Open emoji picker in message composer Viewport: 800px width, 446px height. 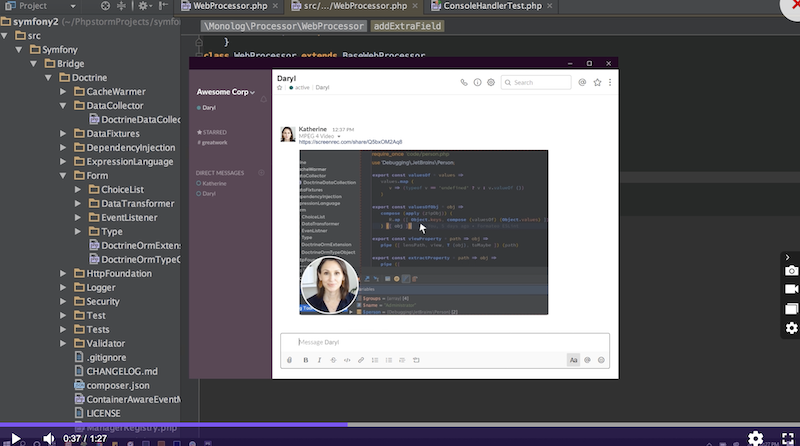[601, 360]
